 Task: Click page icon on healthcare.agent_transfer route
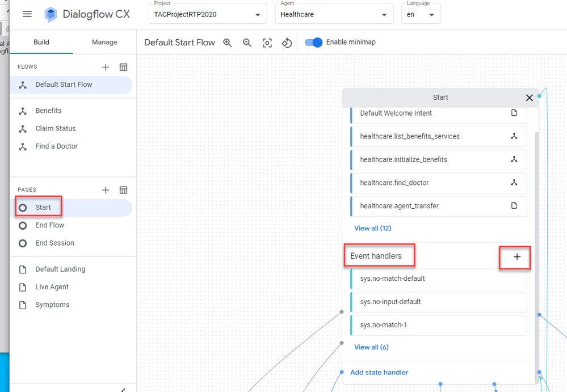pyautogui.click(x=514, y=205)
